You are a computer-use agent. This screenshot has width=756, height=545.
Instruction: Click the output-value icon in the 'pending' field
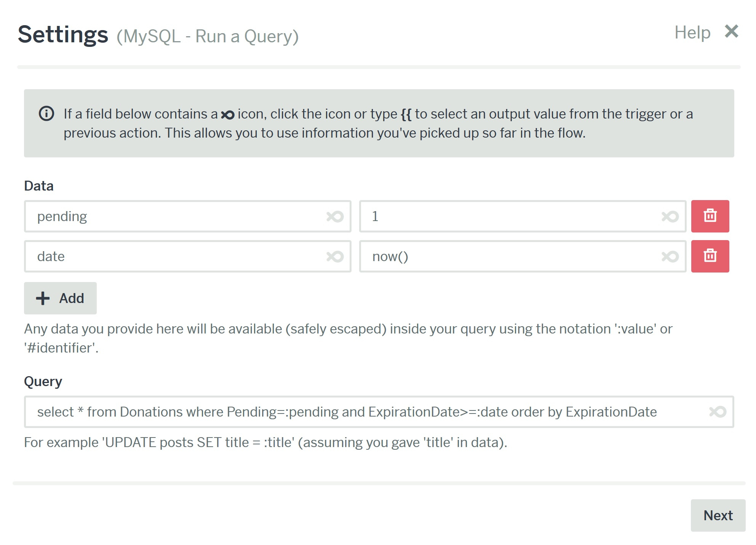coord(335,216)
